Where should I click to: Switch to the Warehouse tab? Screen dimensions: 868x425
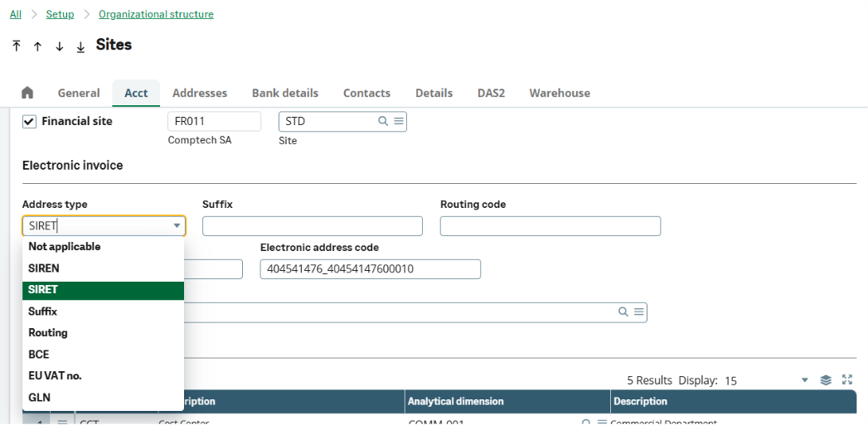tap(560, 93)
